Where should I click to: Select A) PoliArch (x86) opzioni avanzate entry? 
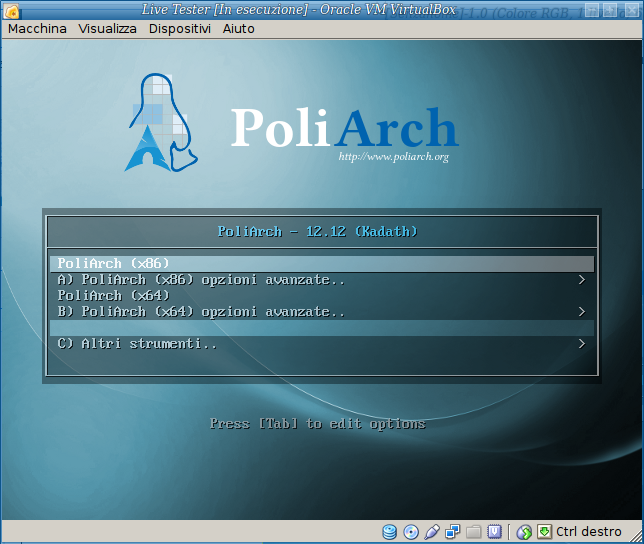tap(322, 280)
